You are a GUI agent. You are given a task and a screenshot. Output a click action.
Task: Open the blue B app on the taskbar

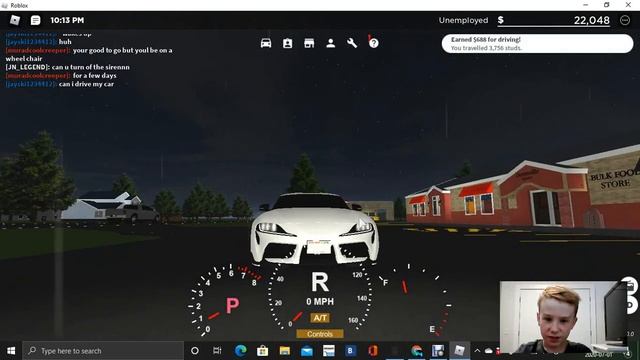click(350, 351)
